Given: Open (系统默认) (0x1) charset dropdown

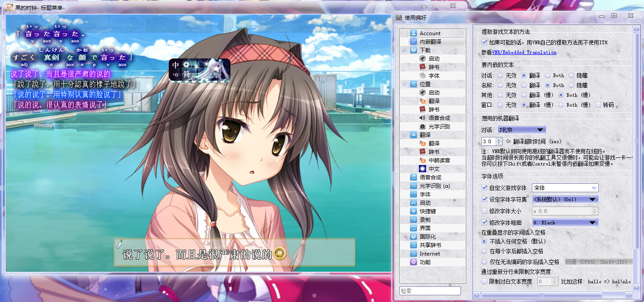Looking at the screenshot, I should (x=565, y=199).
